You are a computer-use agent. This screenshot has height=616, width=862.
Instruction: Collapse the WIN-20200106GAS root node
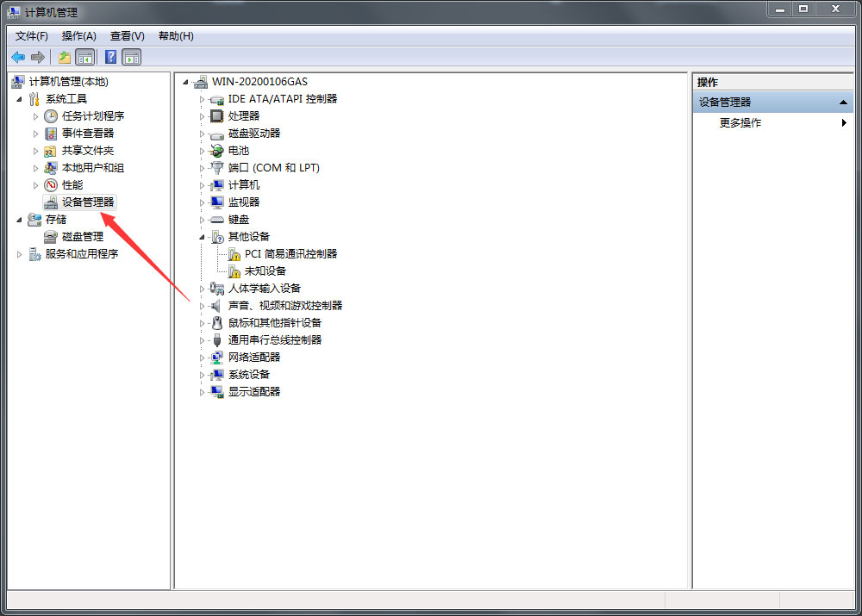(186, 83)
